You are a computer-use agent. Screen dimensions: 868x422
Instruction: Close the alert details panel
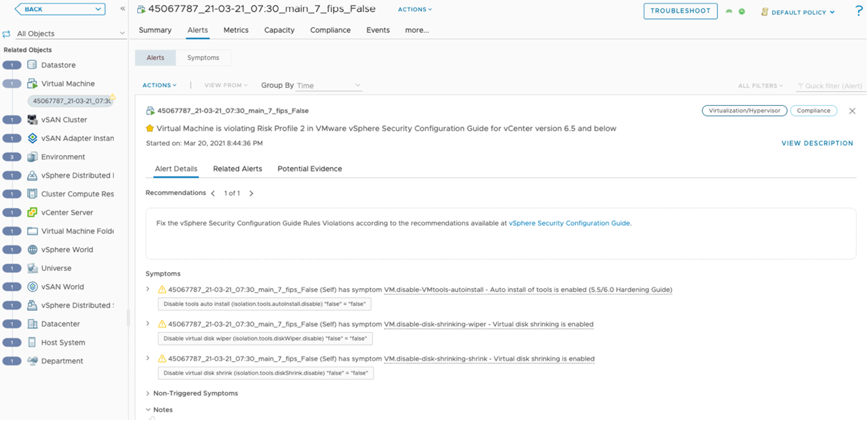(852, 111)
